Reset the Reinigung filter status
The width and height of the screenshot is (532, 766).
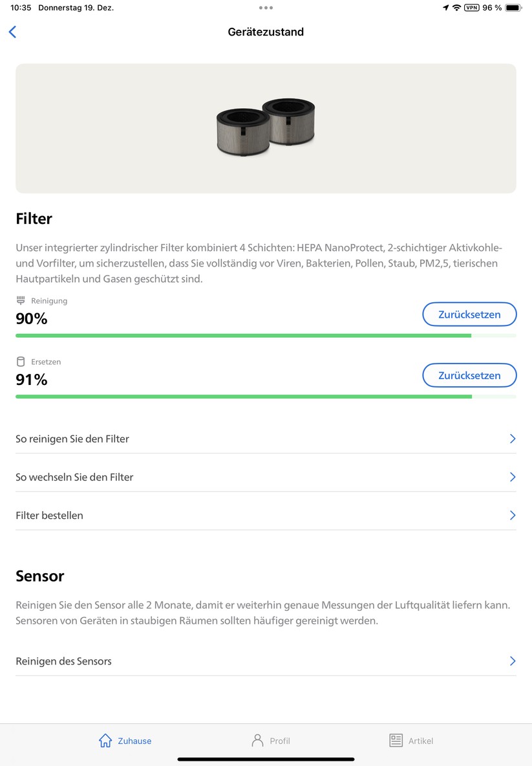point(469,314)
